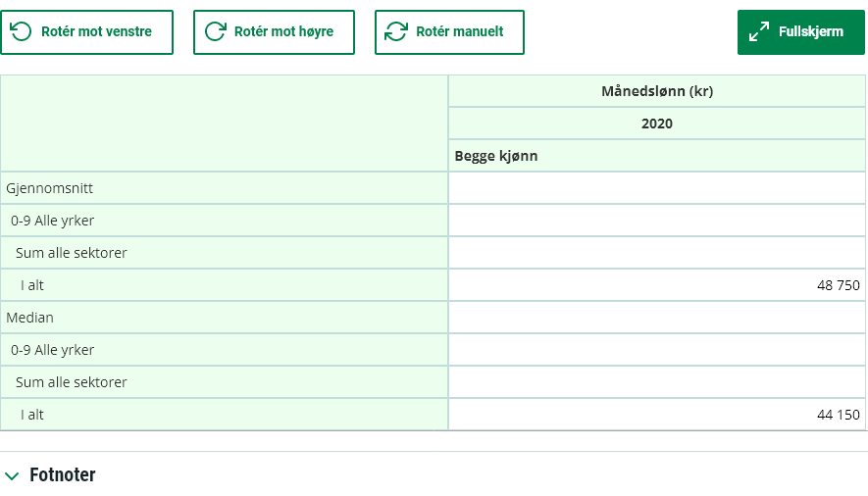Click the empty value cell beside Median
Image resolution: width=868 pixels, height=496 pixels.
coord(656,318)
